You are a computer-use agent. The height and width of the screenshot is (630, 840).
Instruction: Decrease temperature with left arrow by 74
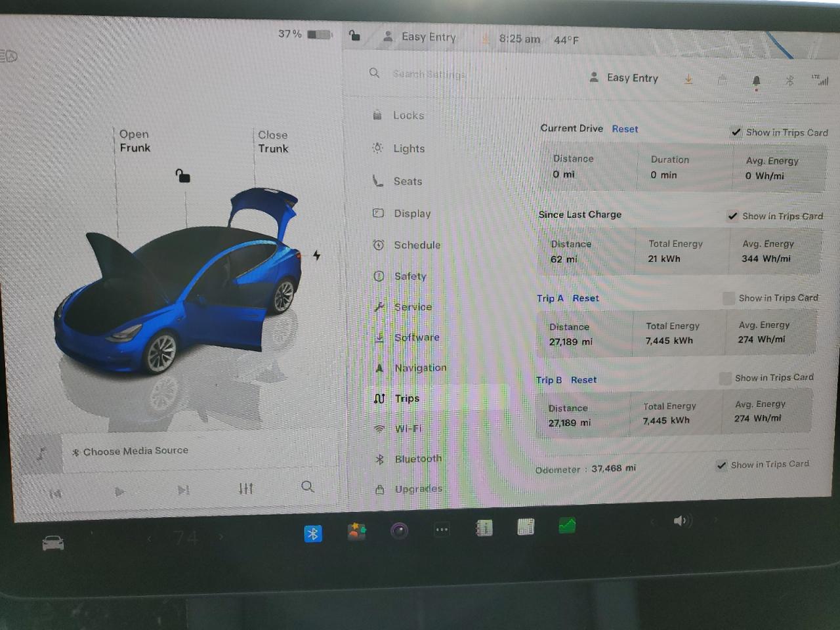(150, 539)
